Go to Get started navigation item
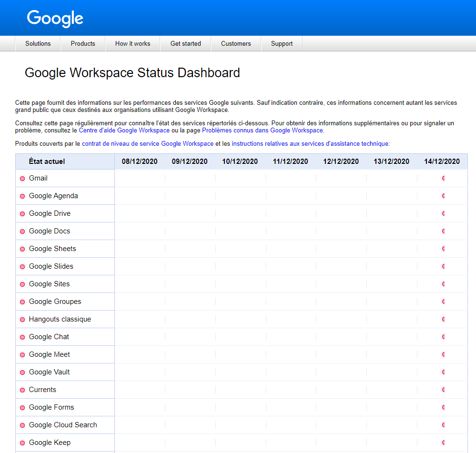476x453 pixels. coord(185,43)
